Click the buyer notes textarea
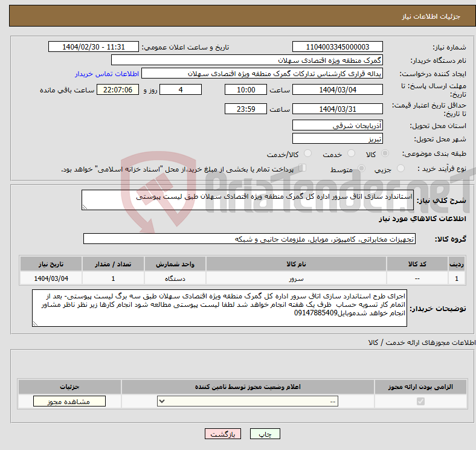 pyautogui.click(x=219, y=308)
